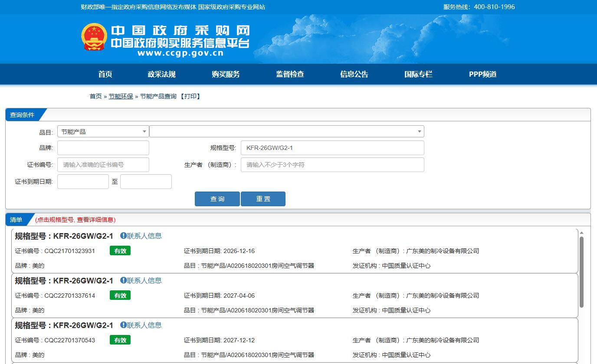This screenshot has width=597, height=364.
Task: Open the 节能产品 category dropdown
Action: pos(103,131)
